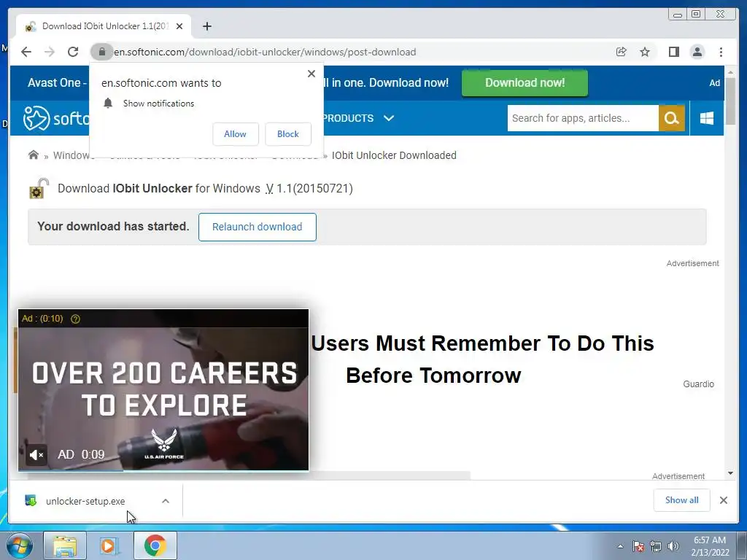Click the forward navigation arrow
747x560 pixels.
50,52
